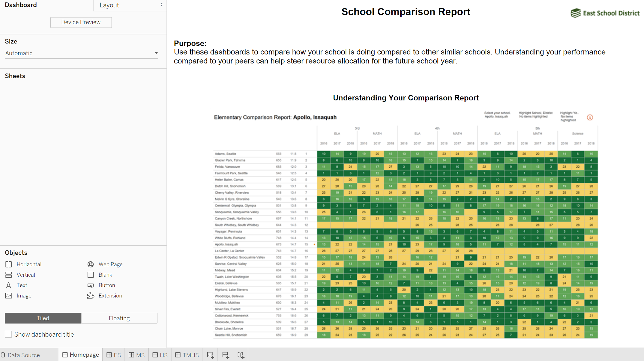Click the Horizontal object icon
The height and width of the screenshot is (361, 644).
coord(9,264)
